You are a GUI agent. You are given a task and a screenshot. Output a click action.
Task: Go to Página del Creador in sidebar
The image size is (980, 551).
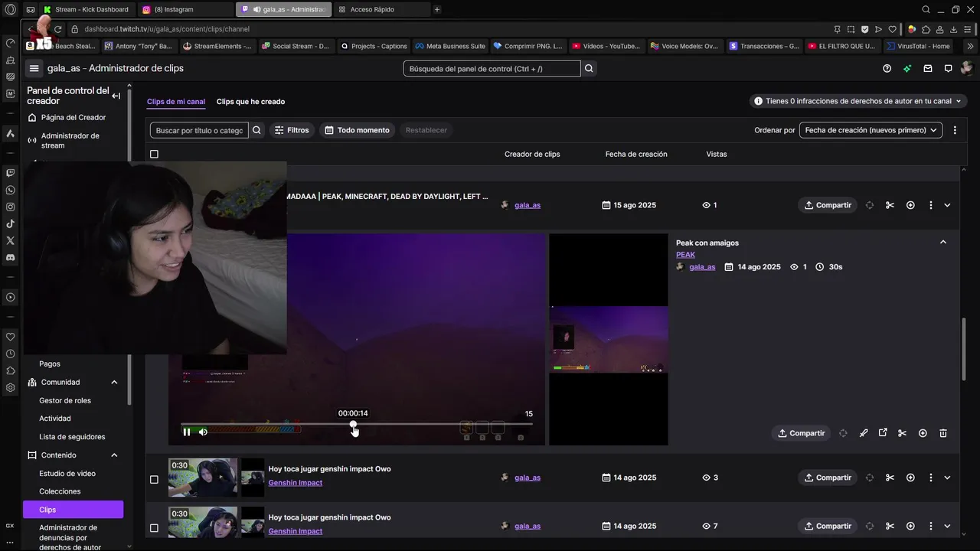pos(73,118)
